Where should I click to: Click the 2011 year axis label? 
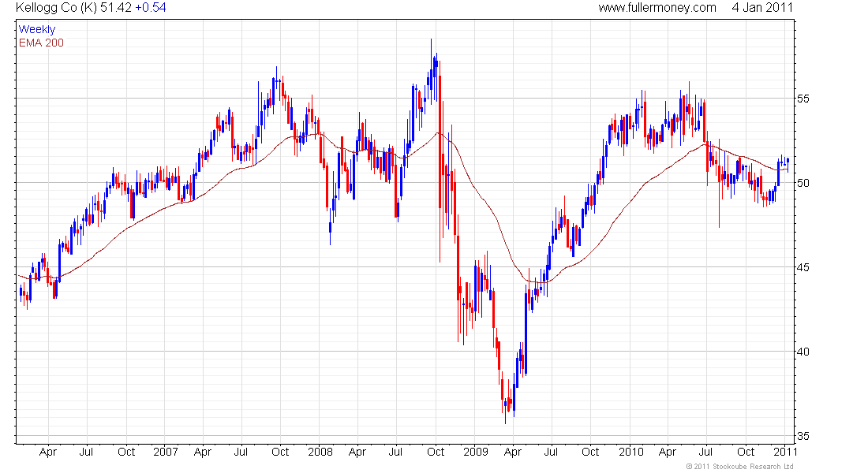(785, 452)
